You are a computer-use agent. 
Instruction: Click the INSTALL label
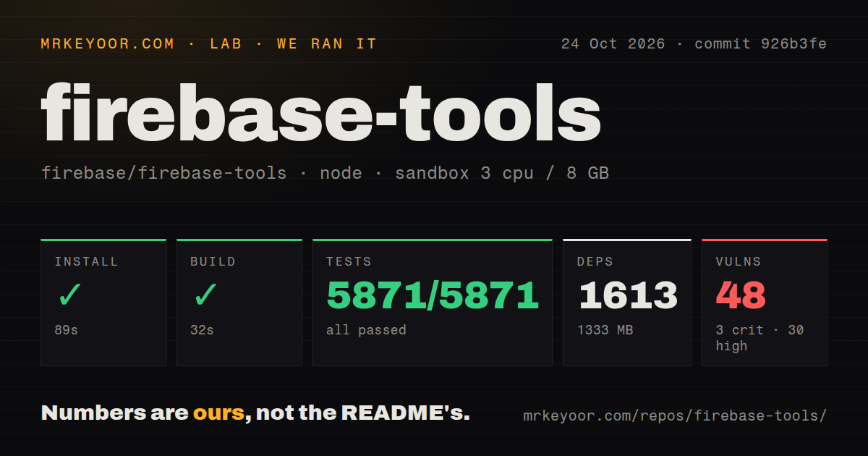pos(86,262)
